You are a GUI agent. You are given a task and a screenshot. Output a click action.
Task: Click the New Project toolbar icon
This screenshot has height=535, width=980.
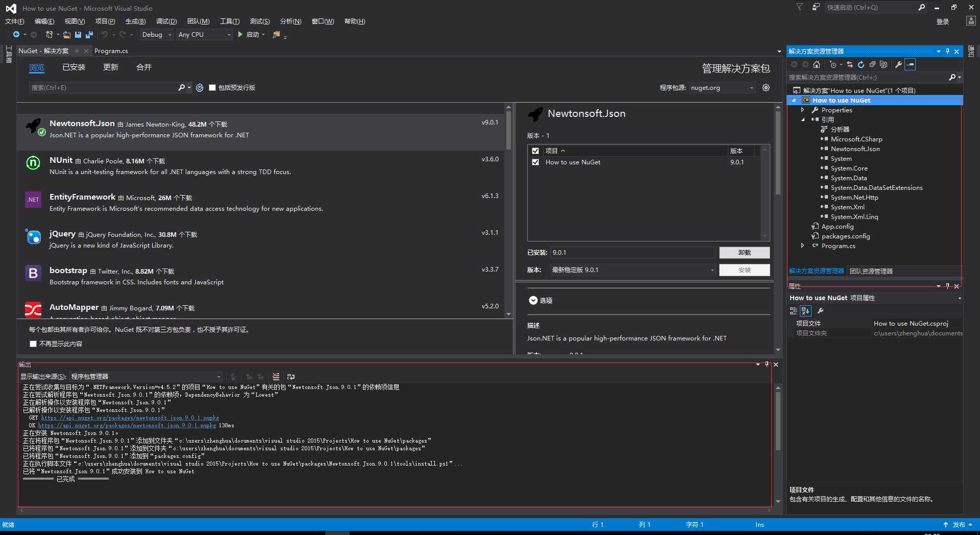[49, 34]
